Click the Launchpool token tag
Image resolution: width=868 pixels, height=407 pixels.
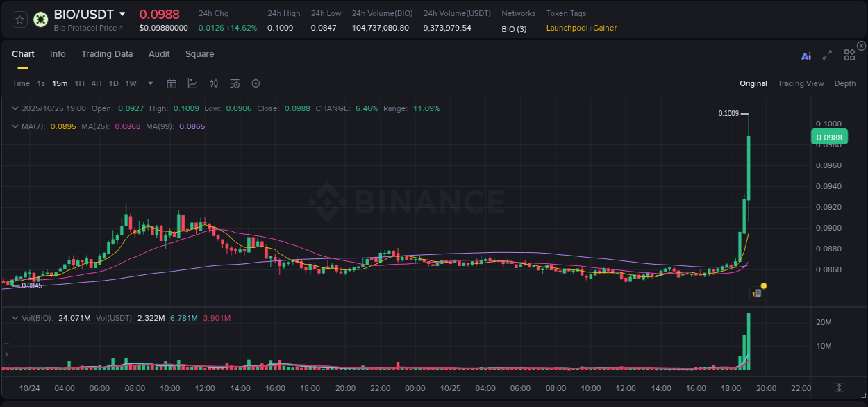tap(567, 28)
